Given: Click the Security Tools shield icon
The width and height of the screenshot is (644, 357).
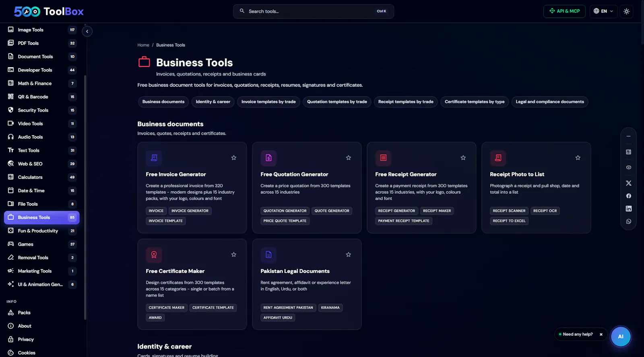Looking at the screenshot, I should pyautogui.click(x=11, y=110).
